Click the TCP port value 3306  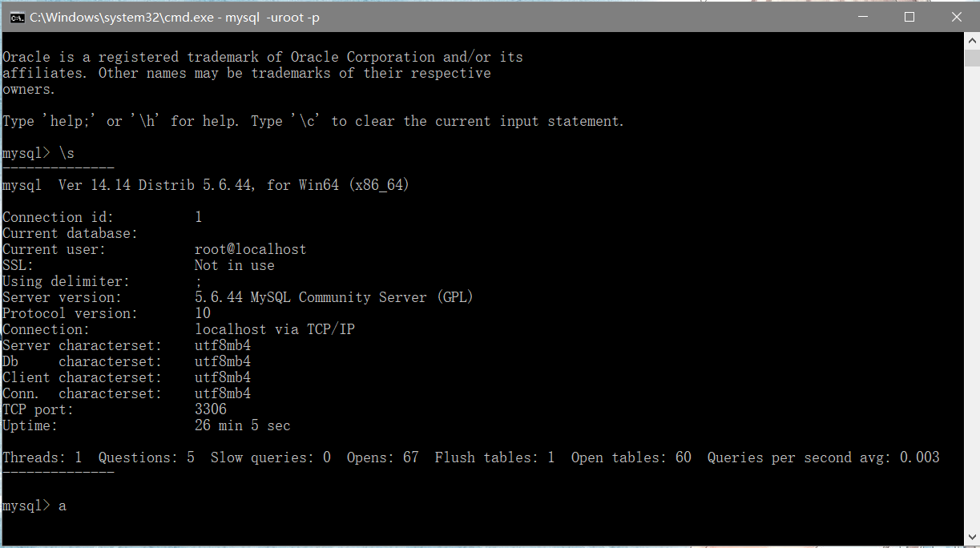pyautogui.click(x=211, y=409)
